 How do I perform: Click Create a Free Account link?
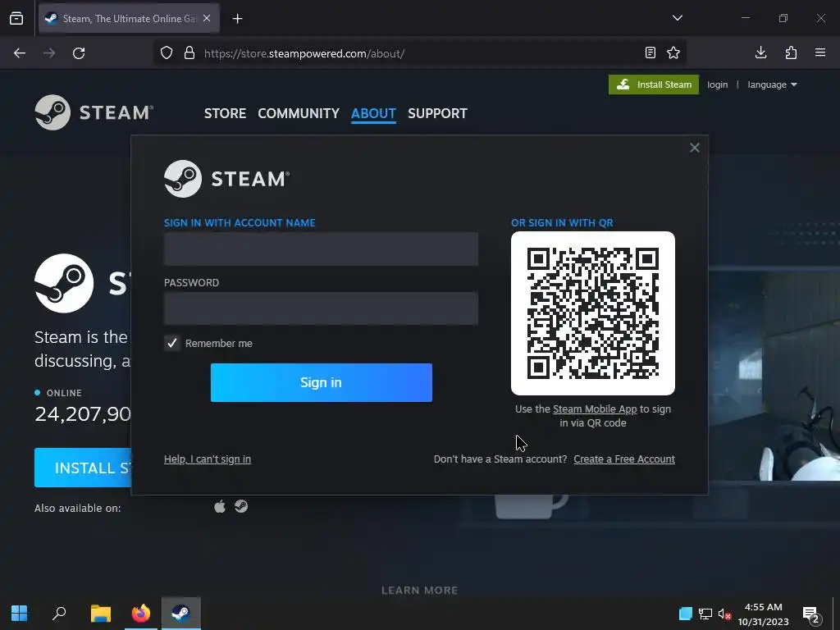coord(624,459)
